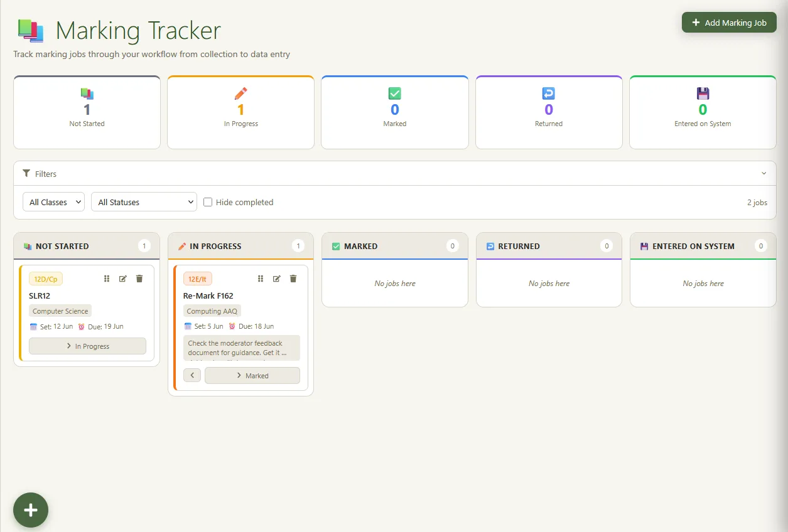
Task: Open the All Statuses dropdown
Action: [x=144, y=202]
